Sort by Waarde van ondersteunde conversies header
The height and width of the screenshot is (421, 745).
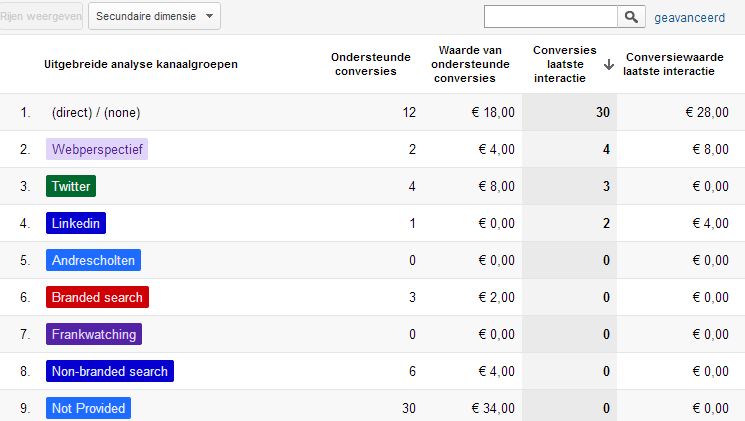click(x=470, y=64)
